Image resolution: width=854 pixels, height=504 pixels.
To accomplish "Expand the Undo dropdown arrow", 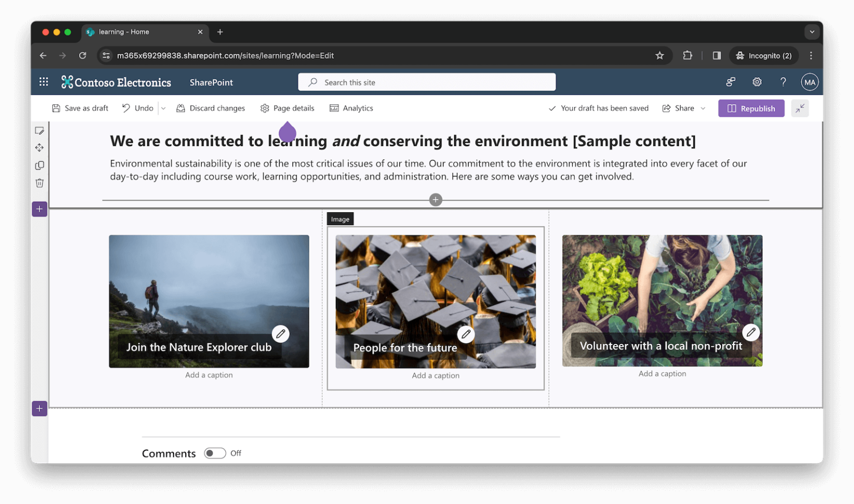I will (163, 108).
